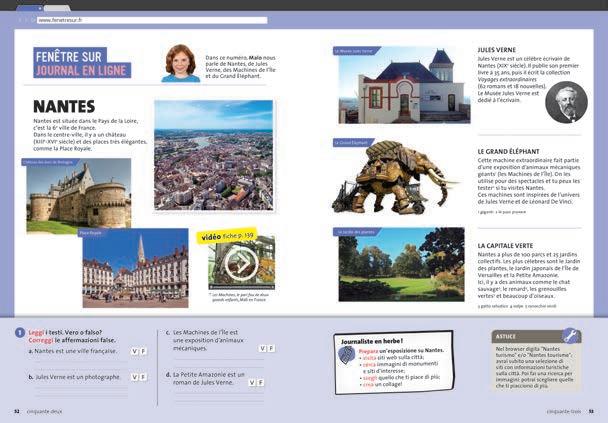Open the Jardin des plantes photo
The image size is (608, 423).
coord(401,264)
